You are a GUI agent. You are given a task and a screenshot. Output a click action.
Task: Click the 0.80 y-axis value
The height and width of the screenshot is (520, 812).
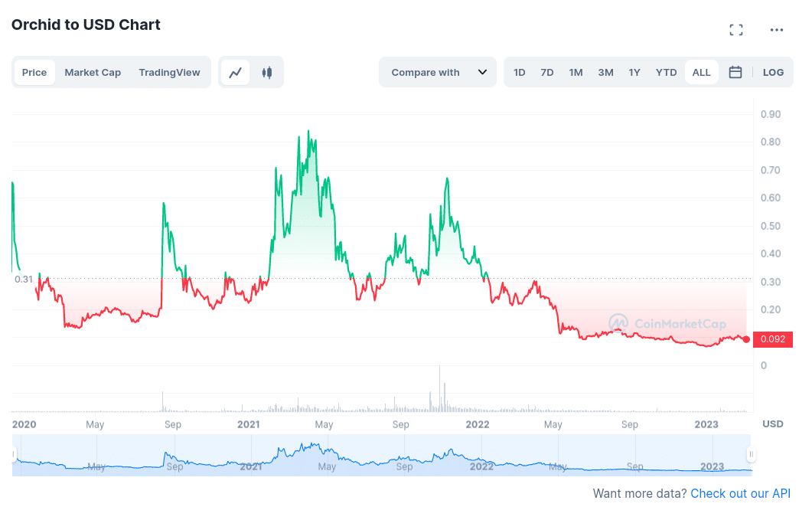(771, 142)
